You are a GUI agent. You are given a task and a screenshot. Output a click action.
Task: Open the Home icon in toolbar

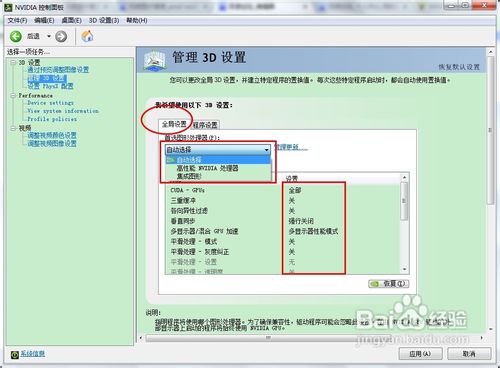pos(87,36)
